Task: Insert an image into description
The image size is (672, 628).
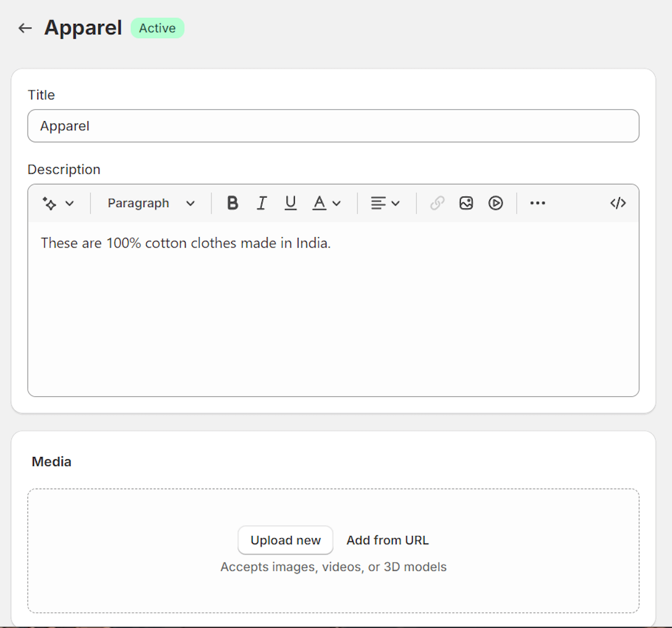Action: click(466, 203)
